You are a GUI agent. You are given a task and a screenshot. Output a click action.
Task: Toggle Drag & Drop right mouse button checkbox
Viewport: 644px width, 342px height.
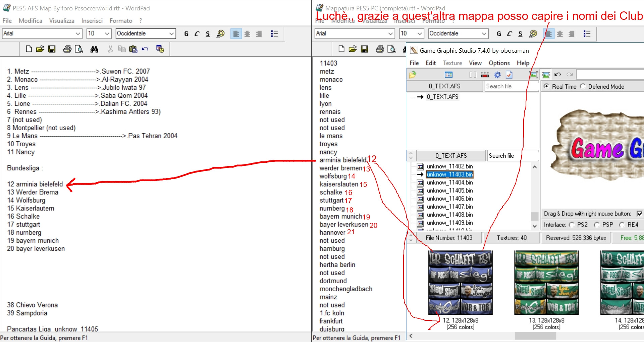(640, 214)
